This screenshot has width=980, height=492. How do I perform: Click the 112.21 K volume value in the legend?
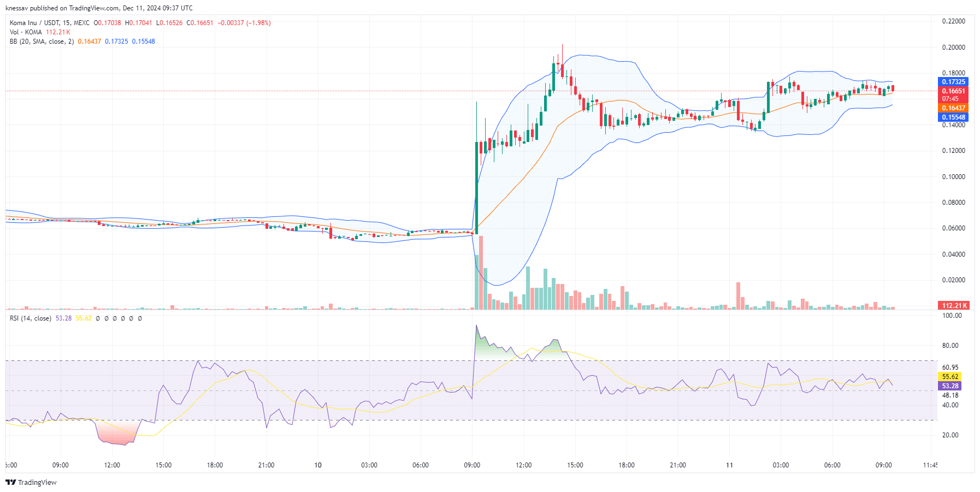58,32
